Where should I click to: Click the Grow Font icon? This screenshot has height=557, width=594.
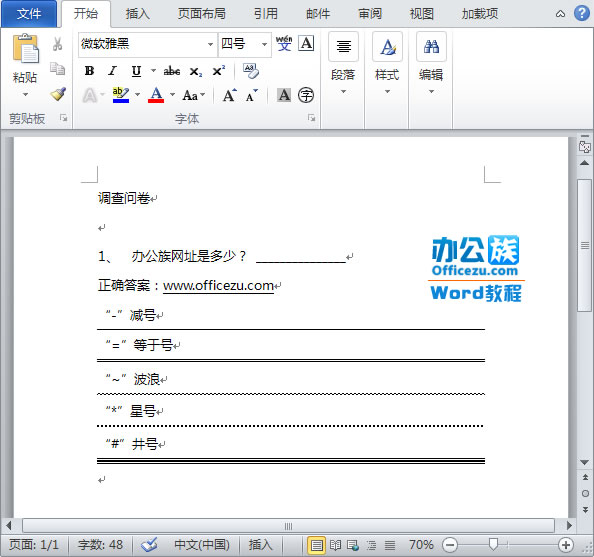click(x=230, y=95)
